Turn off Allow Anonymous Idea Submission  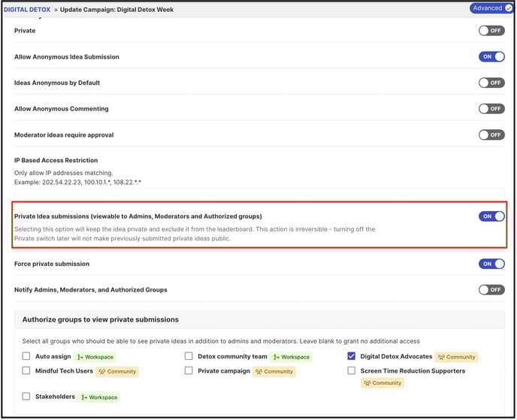pos(491,56)
